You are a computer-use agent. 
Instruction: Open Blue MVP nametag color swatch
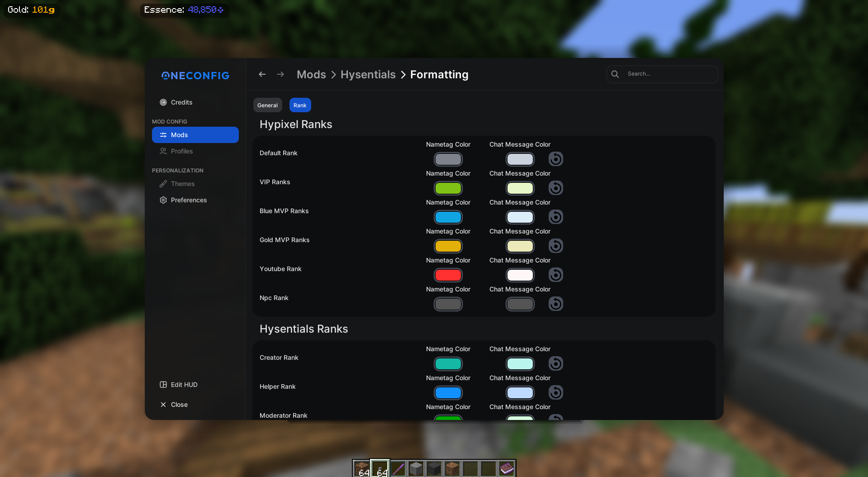pos(448,217)
